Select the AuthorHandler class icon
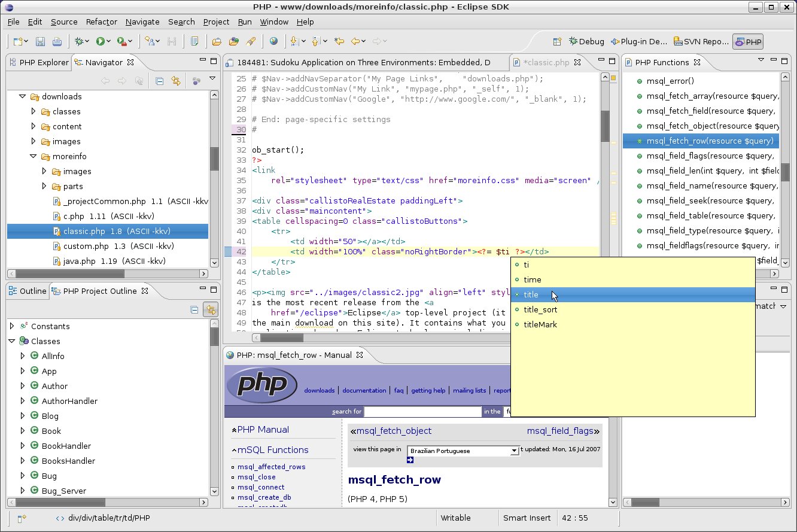 click(34, 401)
